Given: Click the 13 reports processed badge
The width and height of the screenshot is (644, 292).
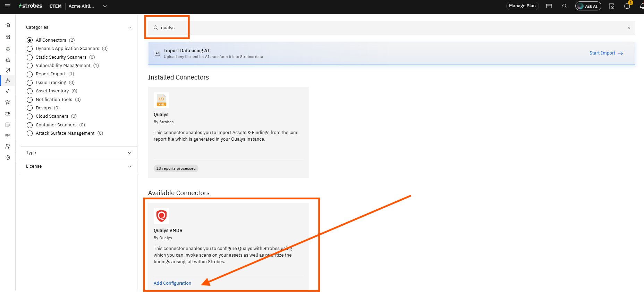Looking at the screenshot, I should 176,168.
